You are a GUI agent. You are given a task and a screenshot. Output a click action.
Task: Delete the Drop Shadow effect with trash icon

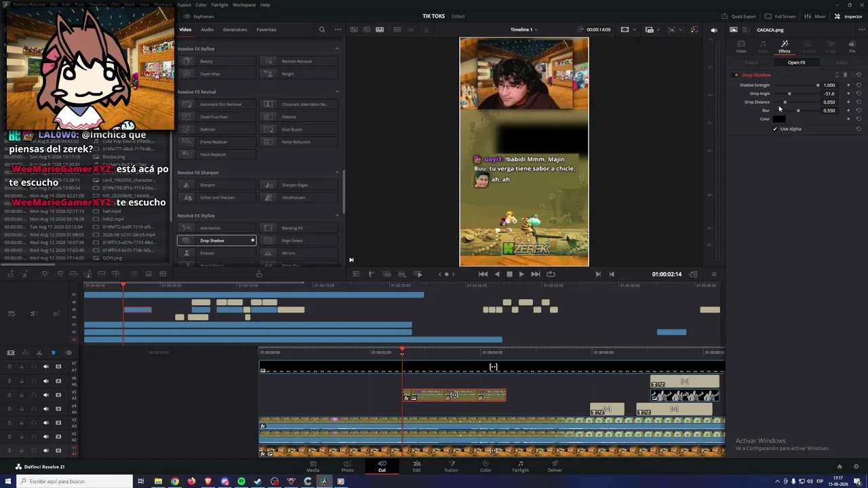tap(845, 75)
